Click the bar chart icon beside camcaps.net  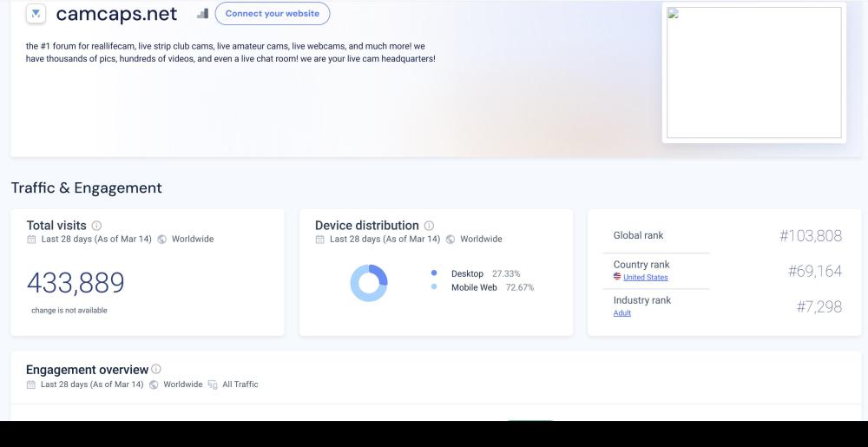point(202,14)
